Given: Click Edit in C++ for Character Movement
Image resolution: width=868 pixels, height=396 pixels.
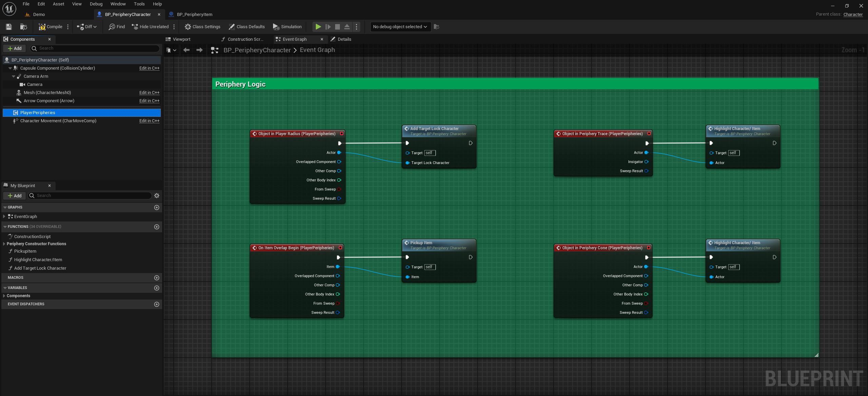Looking at the screenshot, I should 149,121.
